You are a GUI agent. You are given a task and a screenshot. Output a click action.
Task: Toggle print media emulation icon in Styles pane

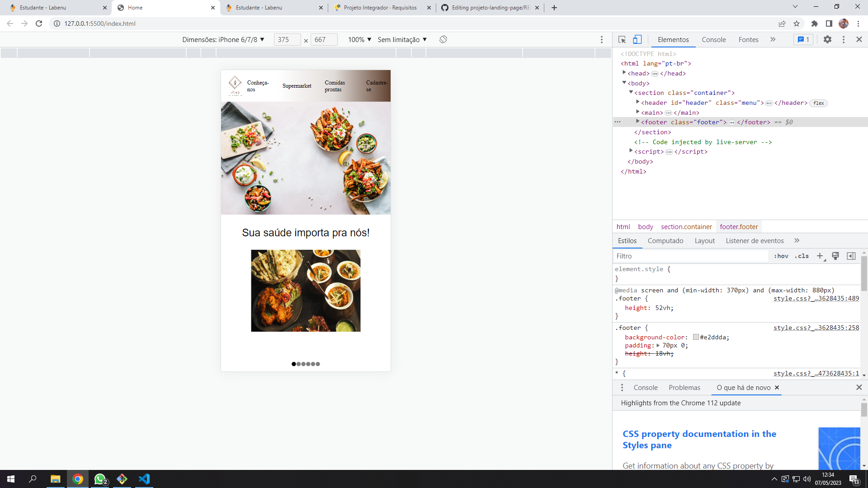point(835,256)
